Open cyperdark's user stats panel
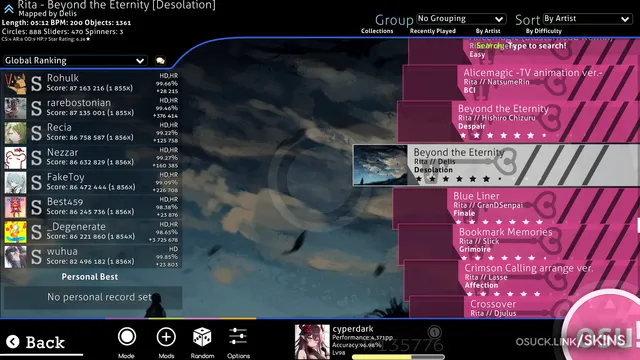Viewport: 640px width, 360px height. 369,342
